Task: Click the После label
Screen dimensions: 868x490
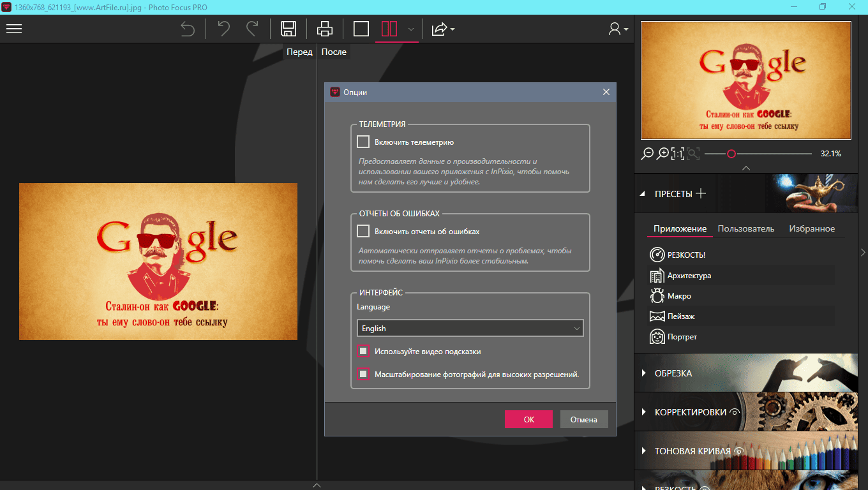Action: click(334, 52)
